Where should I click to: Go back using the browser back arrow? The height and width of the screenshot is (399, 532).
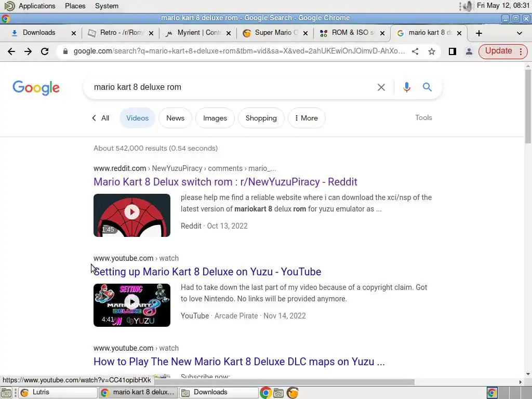pyautogui.click(x=11, y=51)
